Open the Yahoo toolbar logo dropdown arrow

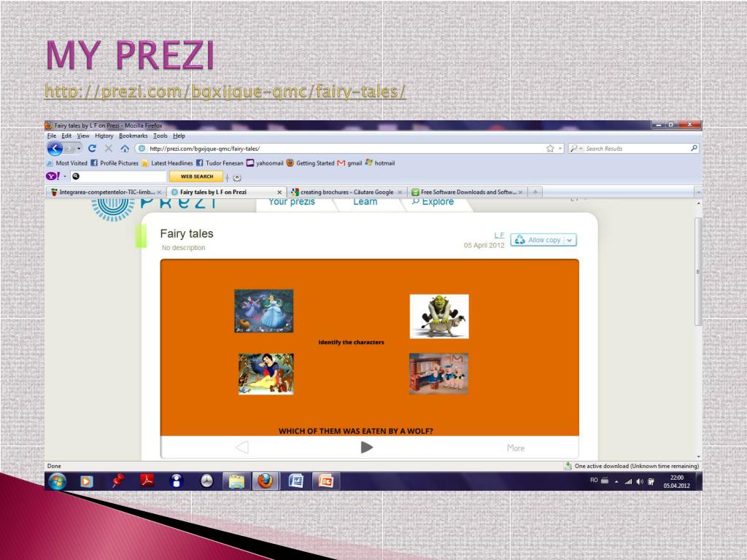(65, 176)
